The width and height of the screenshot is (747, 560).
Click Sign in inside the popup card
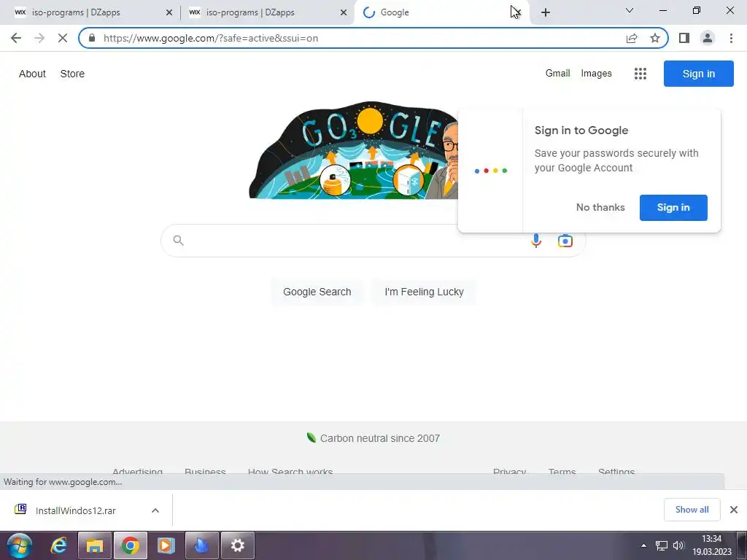[673, 208]
